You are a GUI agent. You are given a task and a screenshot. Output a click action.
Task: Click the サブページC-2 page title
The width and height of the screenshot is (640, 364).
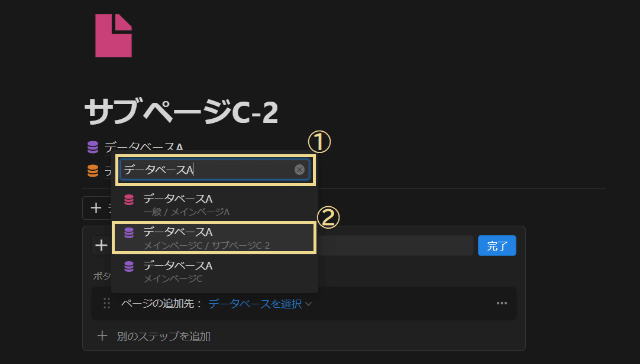point(181,111)
